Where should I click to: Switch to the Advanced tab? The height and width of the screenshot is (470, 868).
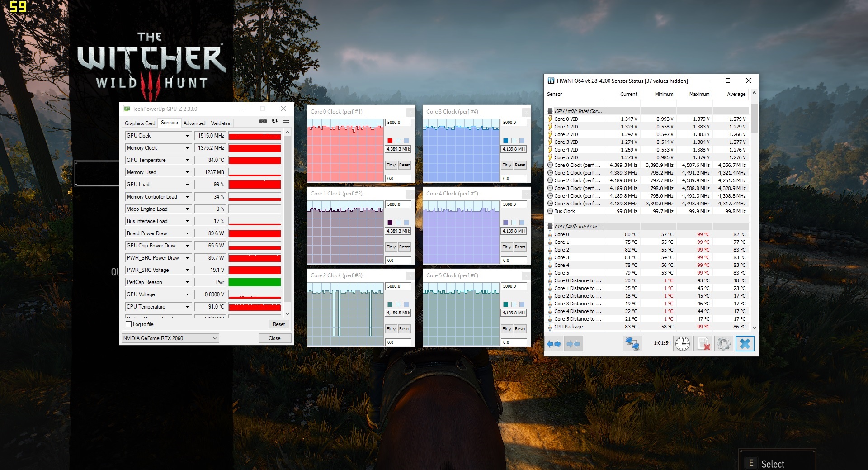point(194,123)
